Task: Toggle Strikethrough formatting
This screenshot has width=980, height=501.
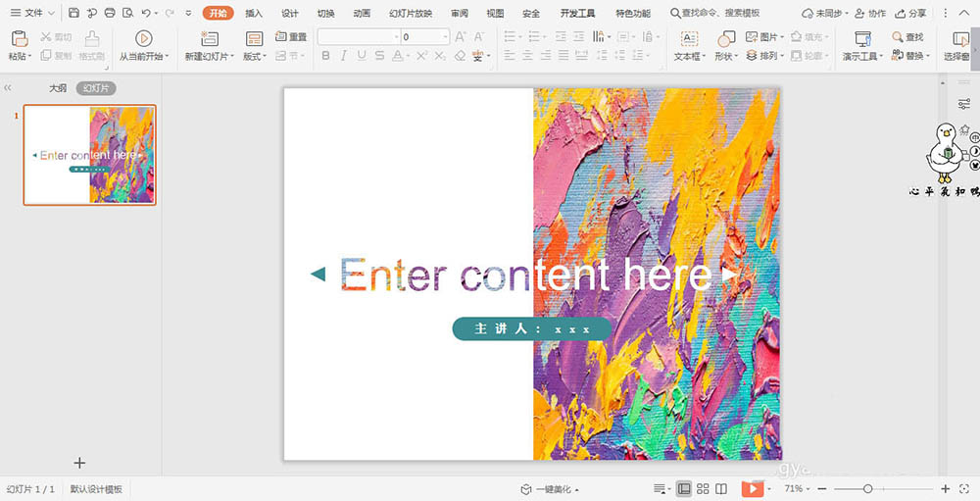Action: click(379, 56)
